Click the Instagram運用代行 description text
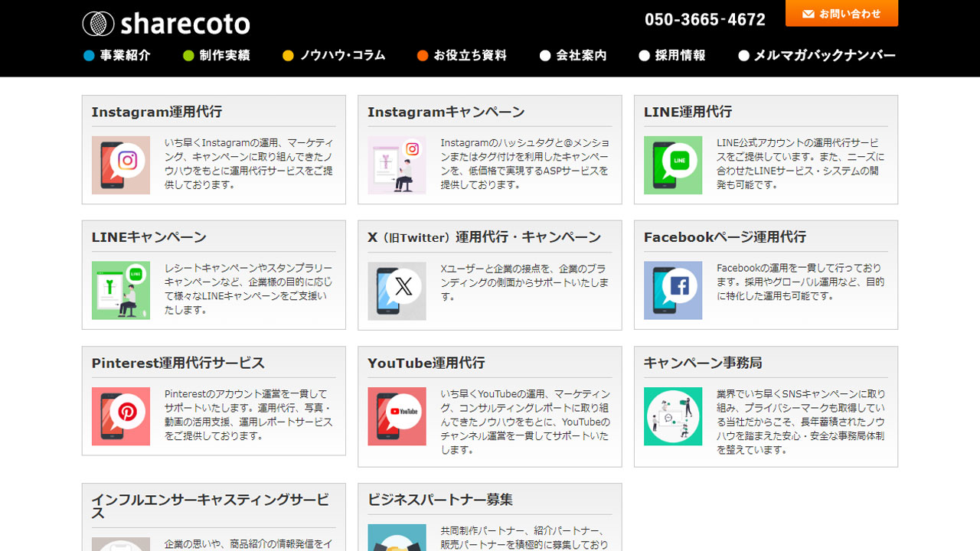This screenshot has width=980, height=551. (248, 164)
